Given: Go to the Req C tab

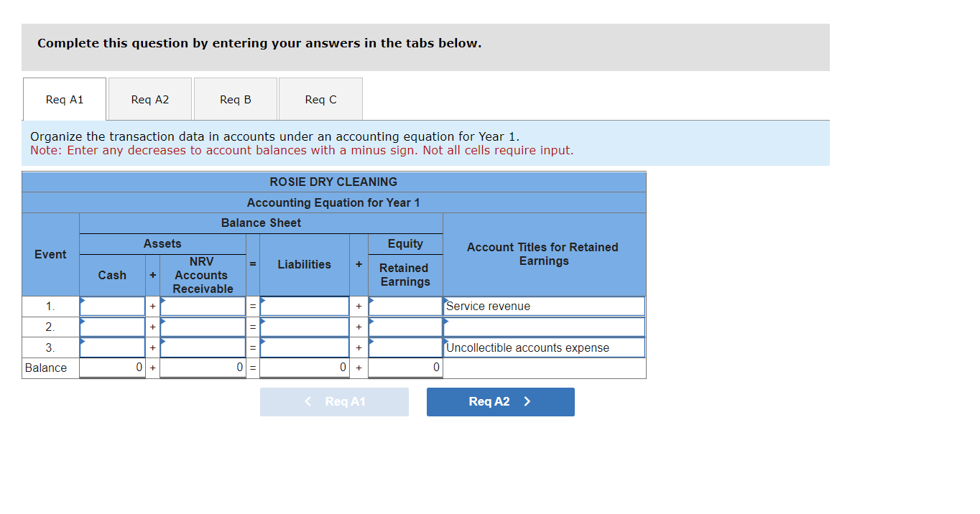Looking at the screenshot, I should (x=320, y=99).
